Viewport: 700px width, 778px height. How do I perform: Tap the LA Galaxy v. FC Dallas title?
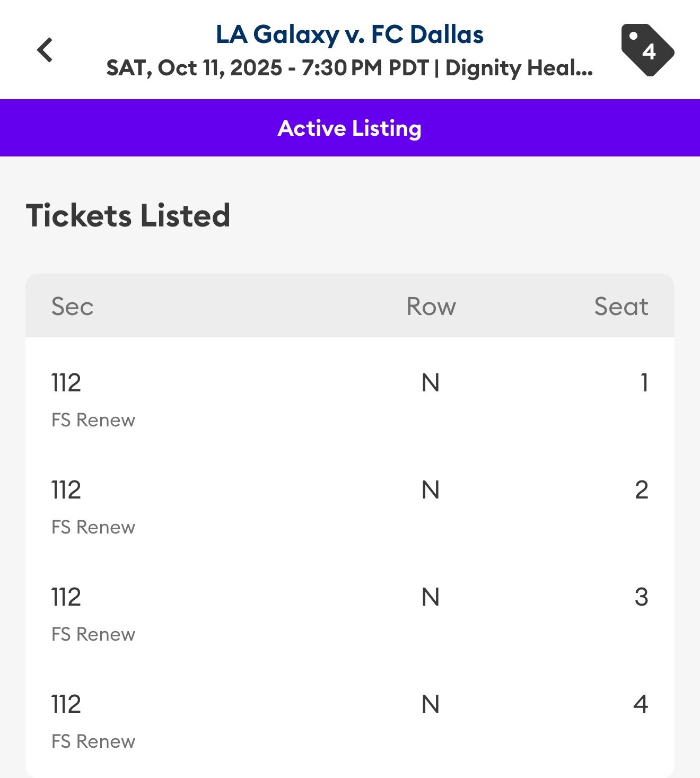click(349, 34)
